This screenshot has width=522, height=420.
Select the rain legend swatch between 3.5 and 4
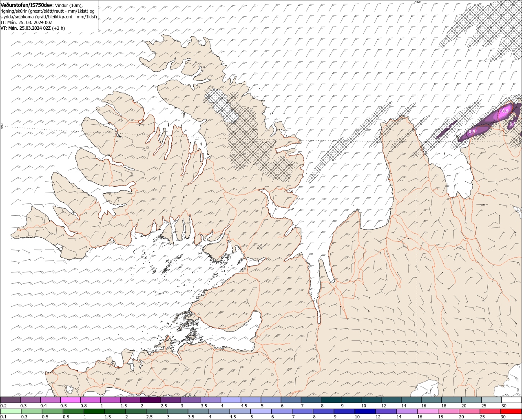pyautogui.click(x=198, y=411)
